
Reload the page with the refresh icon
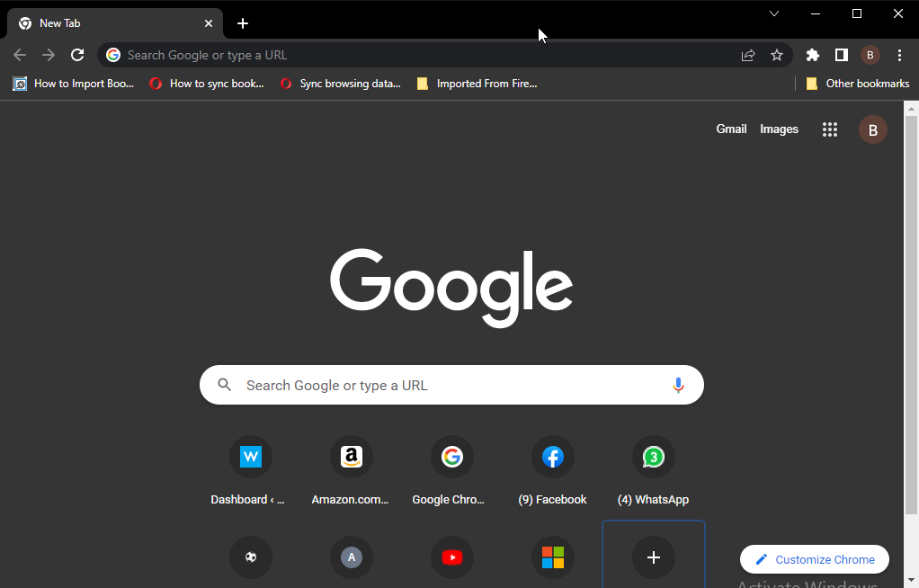(x=77, y=55)
